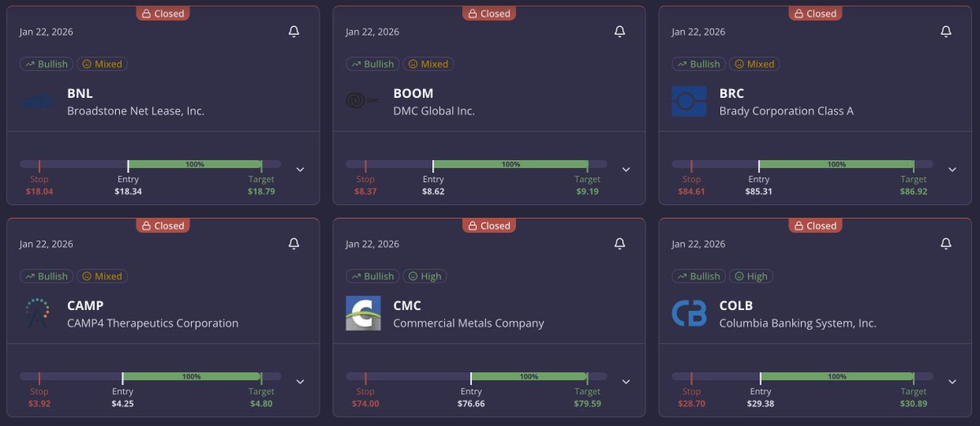Click the $8.37 stop price
The height and width of the screenshot is (426, 980).
[365, 192]
